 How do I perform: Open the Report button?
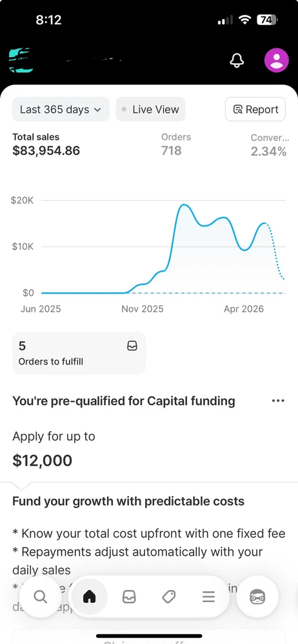pos(255,109)
